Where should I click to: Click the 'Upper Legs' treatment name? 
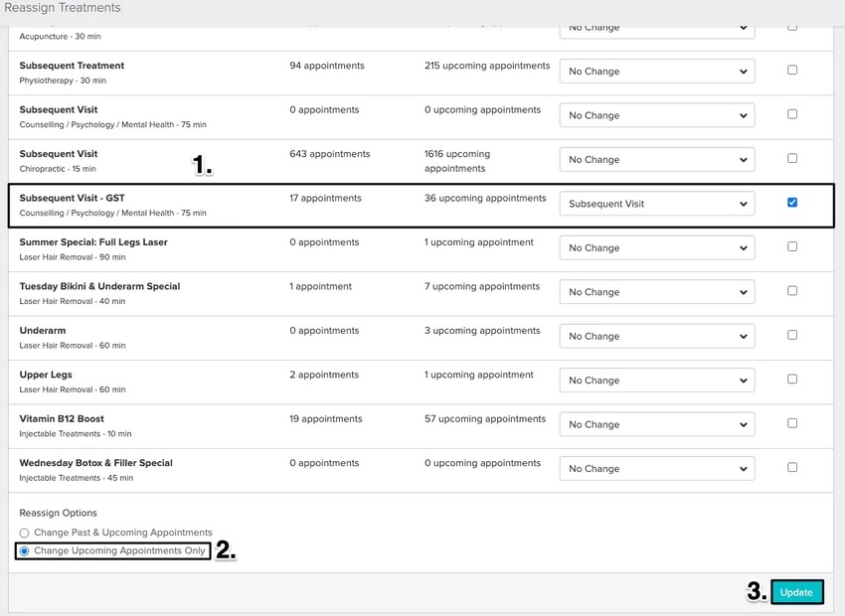46,375
